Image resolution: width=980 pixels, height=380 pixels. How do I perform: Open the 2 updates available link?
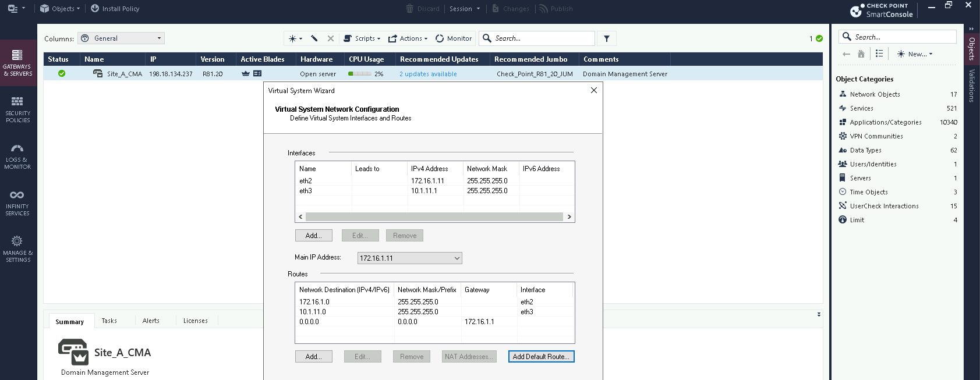pos(428,74)
